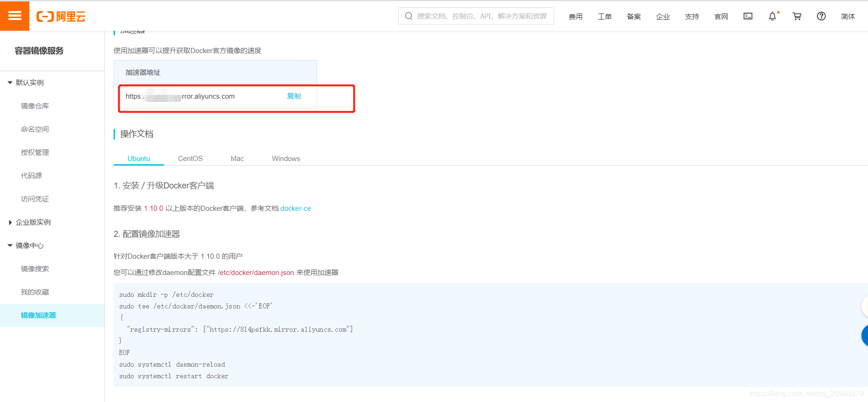The image size is (868, 402).
Task: Select the Ubuntu documentation tab
Action: (x=139, y=159)
